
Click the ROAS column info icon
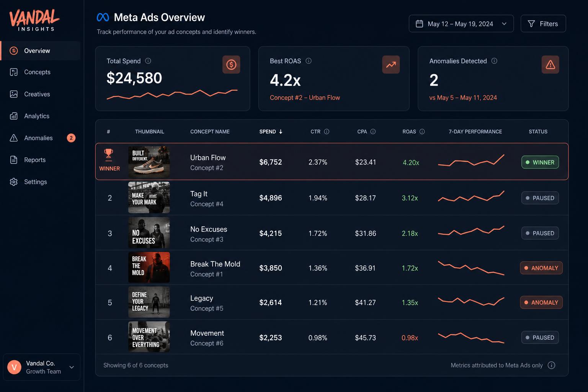pyautogui.click(x=422, y=132)
